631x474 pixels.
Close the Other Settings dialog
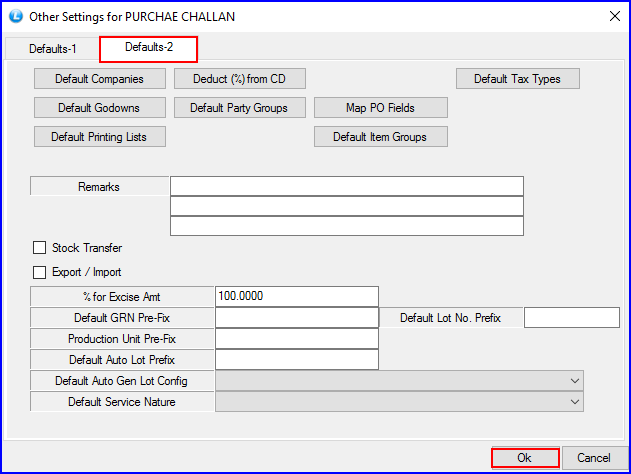pos(615,16)
